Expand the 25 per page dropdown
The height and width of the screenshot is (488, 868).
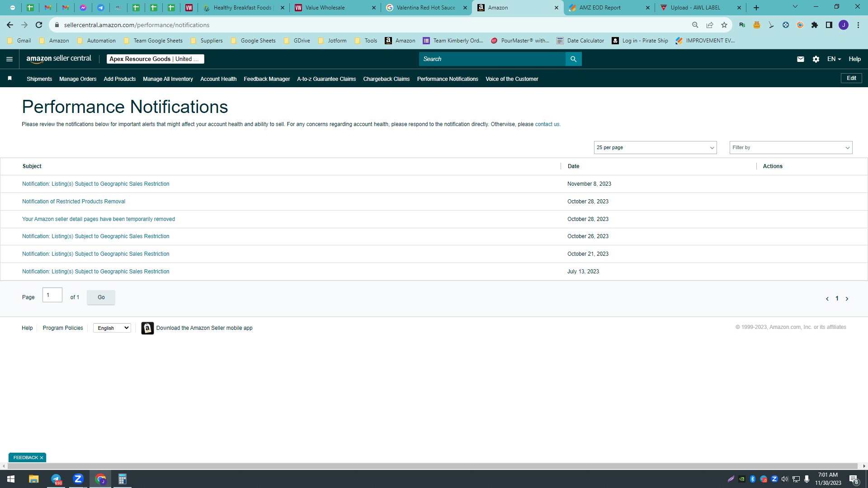(655, 148)
